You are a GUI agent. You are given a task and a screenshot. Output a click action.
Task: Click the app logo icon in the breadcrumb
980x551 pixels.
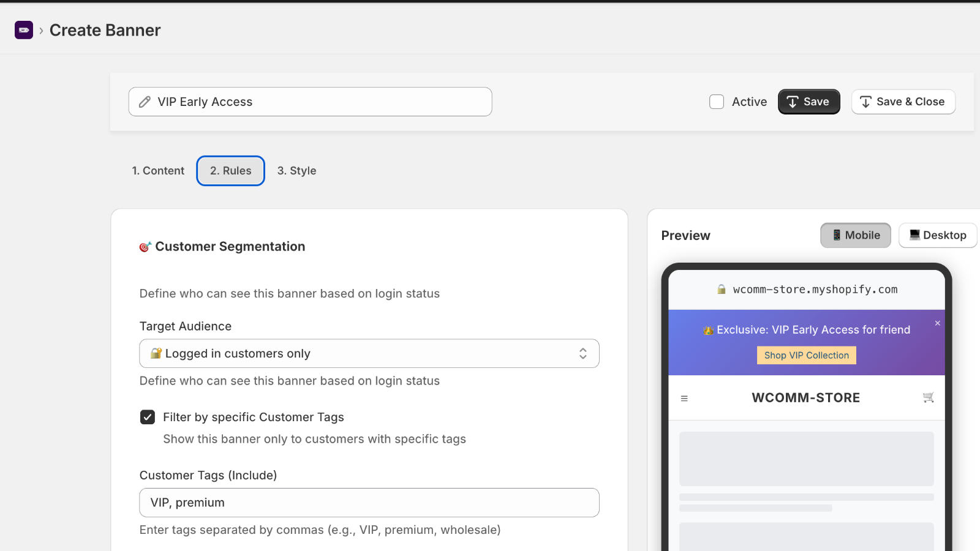[24, 29]
